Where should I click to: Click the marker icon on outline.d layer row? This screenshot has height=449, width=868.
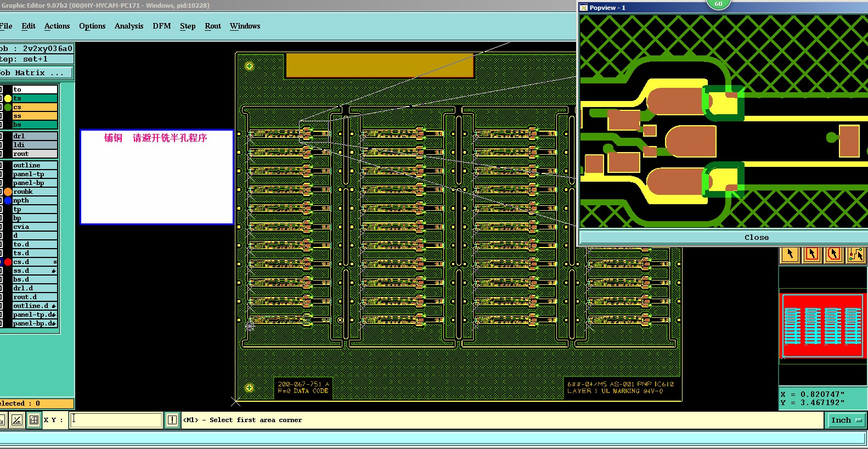pos(54,306)
